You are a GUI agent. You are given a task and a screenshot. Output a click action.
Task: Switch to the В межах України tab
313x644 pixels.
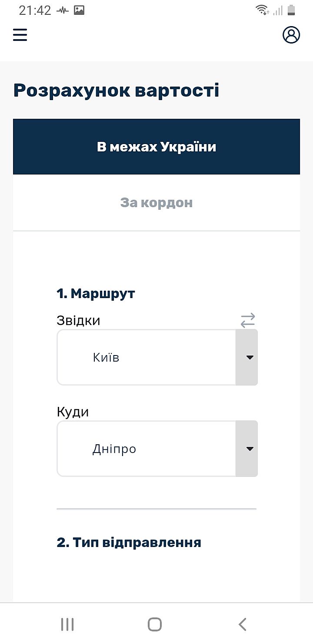coord(156,147)
